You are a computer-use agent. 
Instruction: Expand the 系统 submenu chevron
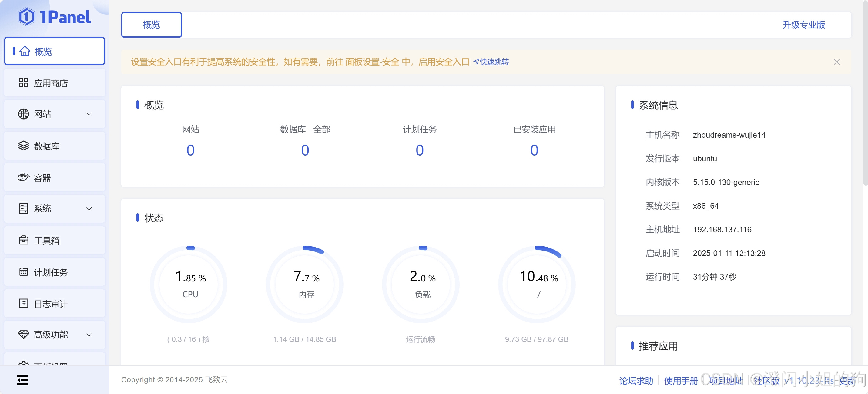pos(89,209)
